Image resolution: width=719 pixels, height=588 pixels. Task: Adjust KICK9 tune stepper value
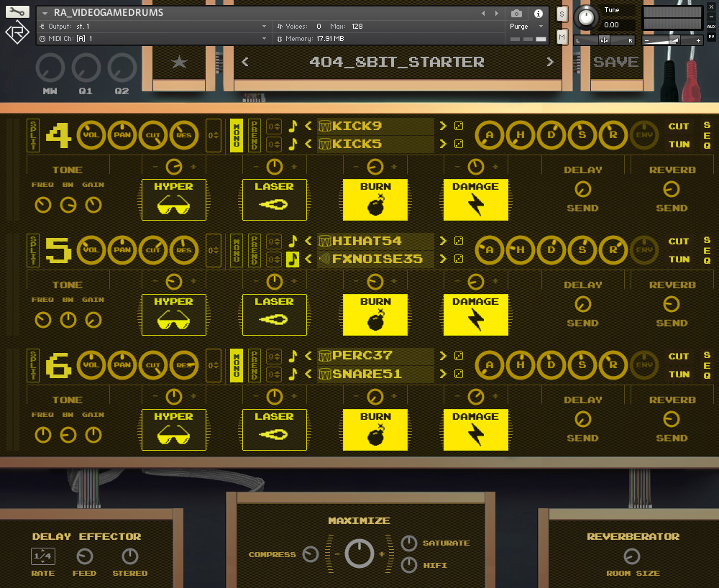[274, 126]
